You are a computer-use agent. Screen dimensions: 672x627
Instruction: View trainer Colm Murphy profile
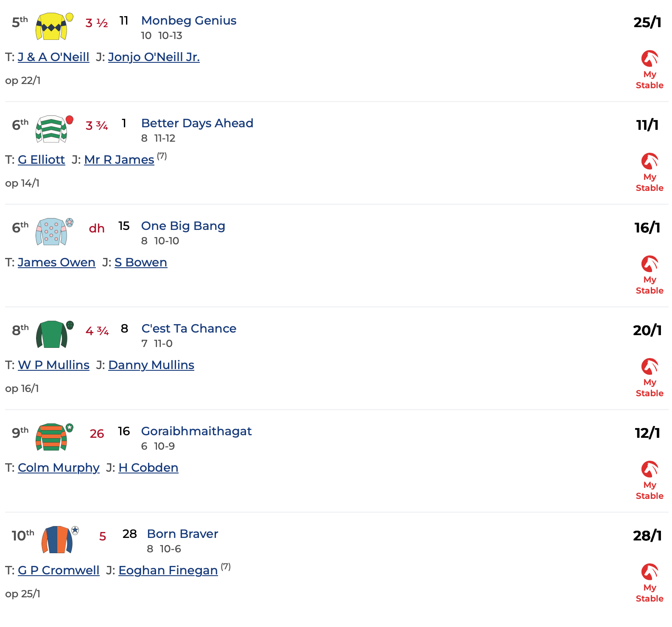pos(59,467)
